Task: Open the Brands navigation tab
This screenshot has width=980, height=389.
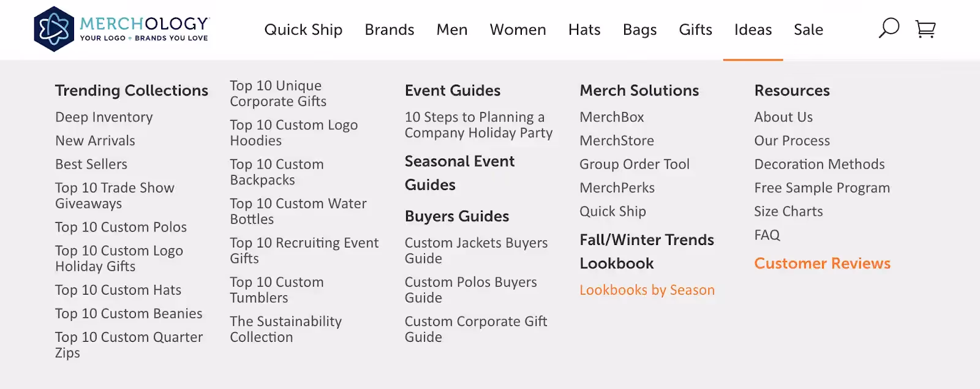Action: click(x=389, y=29)
